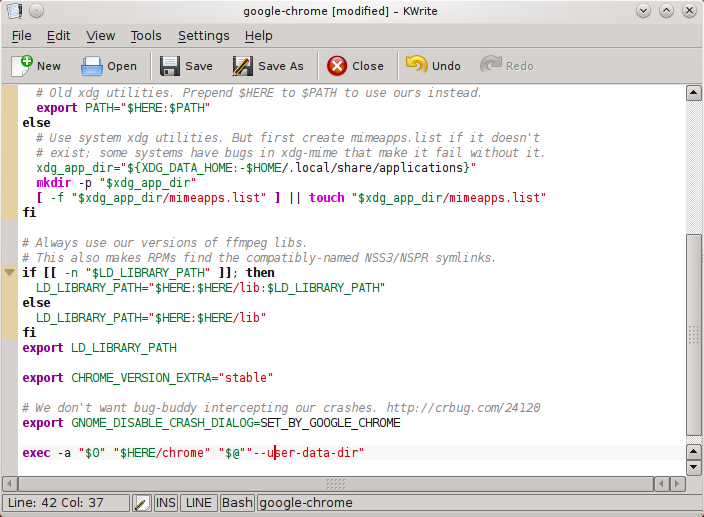The width and height of the screenshot is (704, 517).
Task: Click the horizontal scrollbar left arrow at far left
Action: (x=9, y=484)
